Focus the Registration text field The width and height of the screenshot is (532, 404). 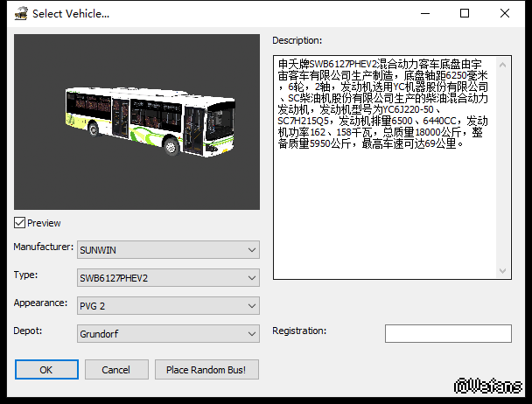click(448, 334)
